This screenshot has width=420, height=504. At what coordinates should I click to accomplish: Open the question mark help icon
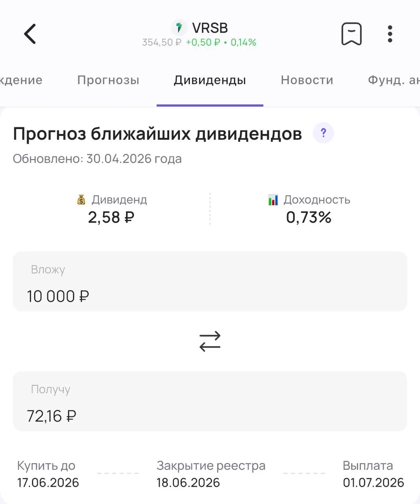coord(324,133)
